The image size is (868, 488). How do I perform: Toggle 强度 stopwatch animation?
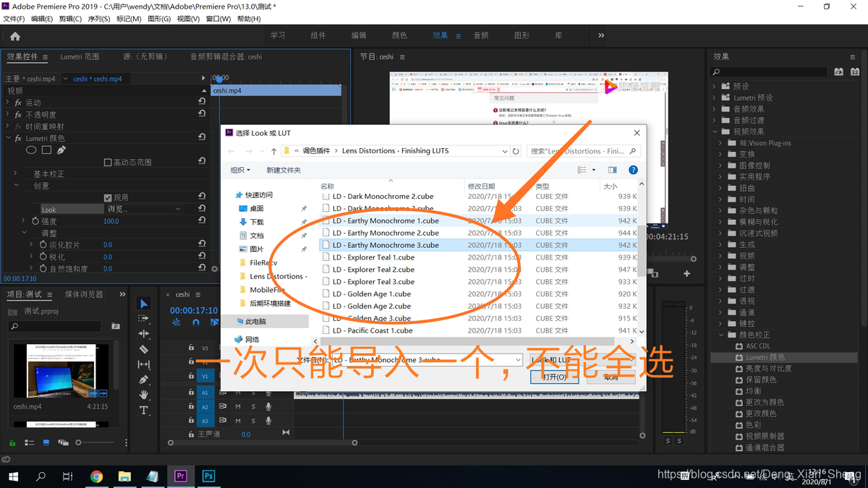pyautogui.click(x=34, y=221)
